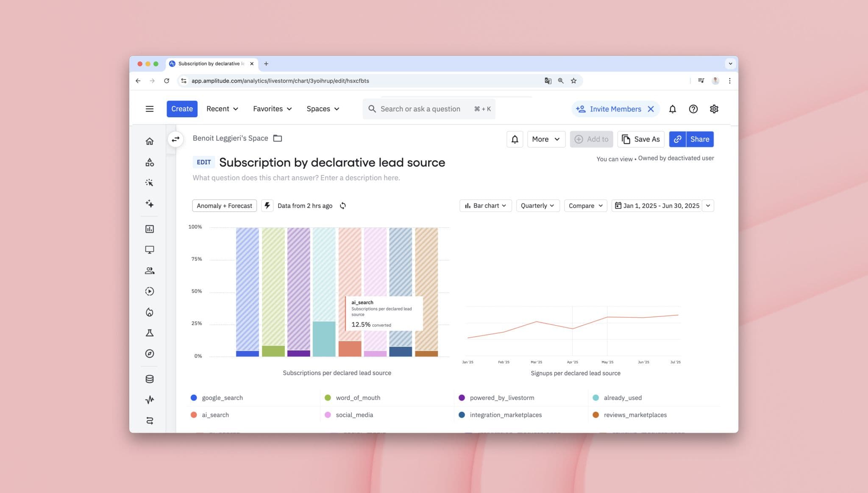Click the lightning bolt cache icon
The height and width of the screenshot is (493, 868).
tap(267, 206)
